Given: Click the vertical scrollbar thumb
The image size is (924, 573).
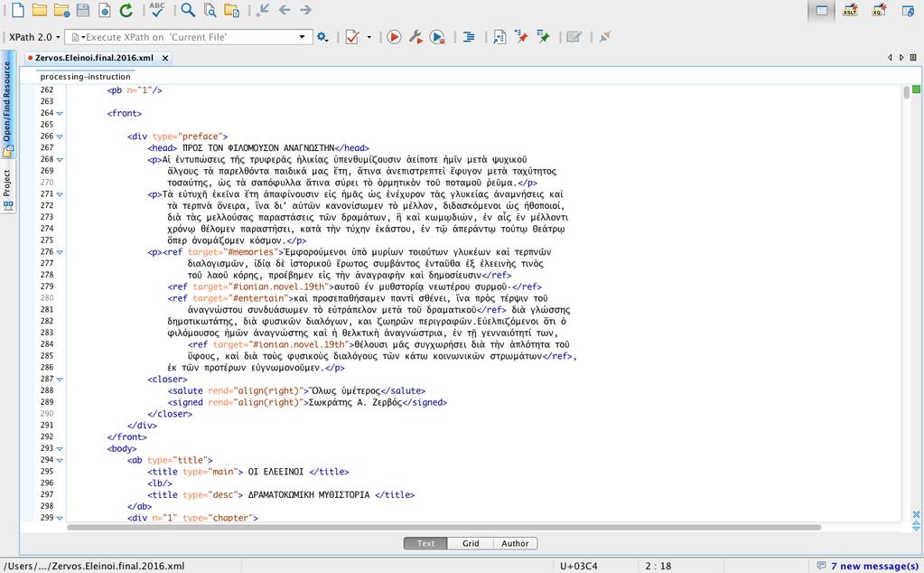Looking at the screenshot, I should point(906,92).
